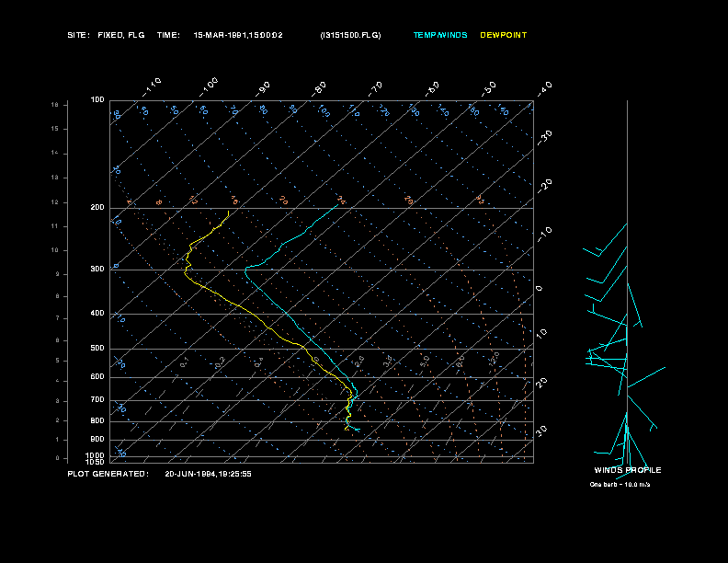Click the cyan 'TEMP/WINDS' legend label
This screenshot has width=728, height=563.
pos(440,35)
